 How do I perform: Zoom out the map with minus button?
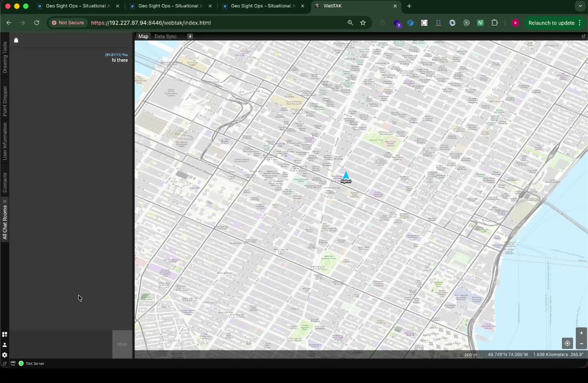point(581,344)
